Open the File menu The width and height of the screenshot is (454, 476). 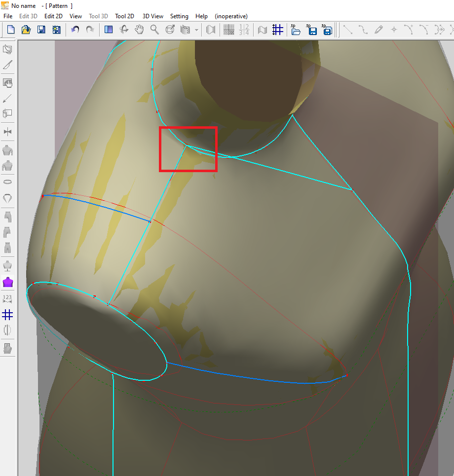tap(8, 16)
